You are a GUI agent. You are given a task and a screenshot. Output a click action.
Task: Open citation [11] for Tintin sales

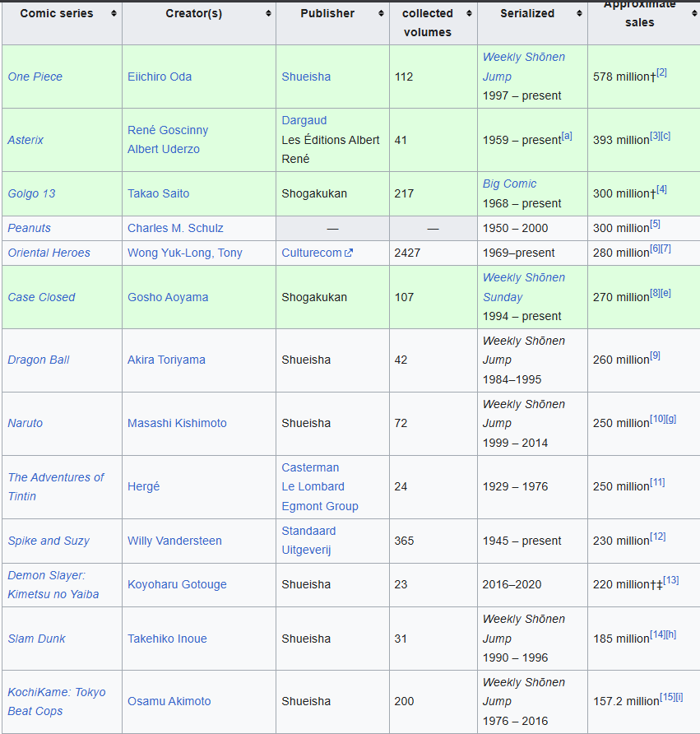tap(657, 482)
